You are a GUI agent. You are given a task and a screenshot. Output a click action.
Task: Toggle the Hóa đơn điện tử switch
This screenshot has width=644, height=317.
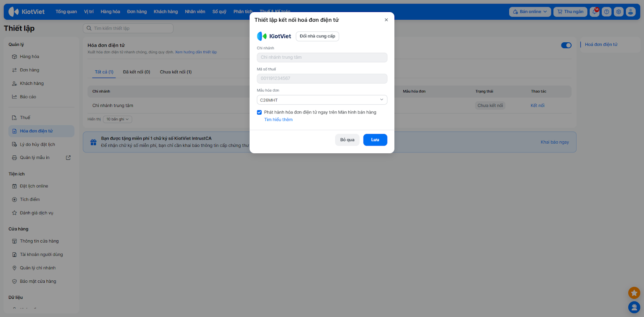click(566, 45)
